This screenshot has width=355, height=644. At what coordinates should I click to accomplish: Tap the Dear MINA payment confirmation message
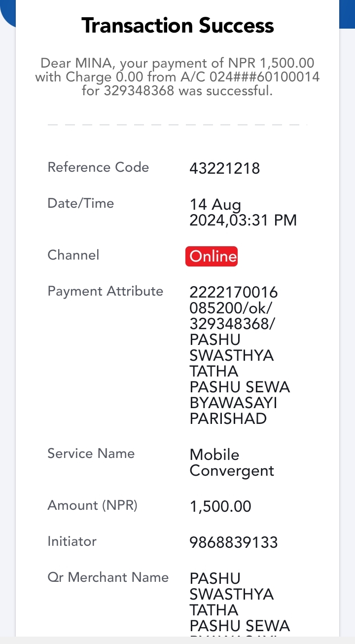tap(177, 77)
